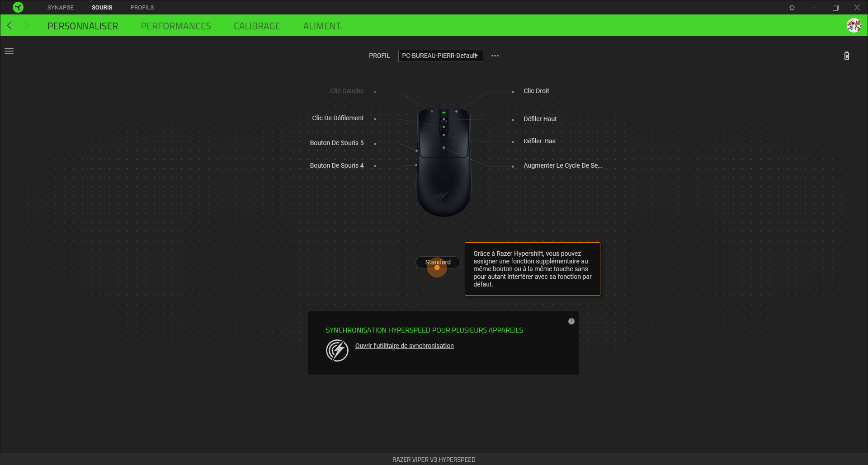Click the Razer logo icon
Image resolution: width=868 pixels, height=465 pixels.
click(x=18, y=7)
